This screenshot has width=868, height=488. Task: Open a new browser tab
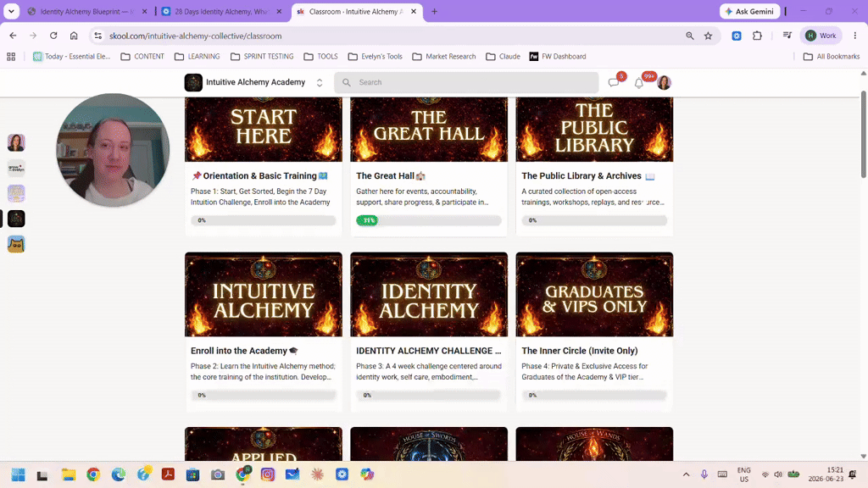[x=435, y=11]
